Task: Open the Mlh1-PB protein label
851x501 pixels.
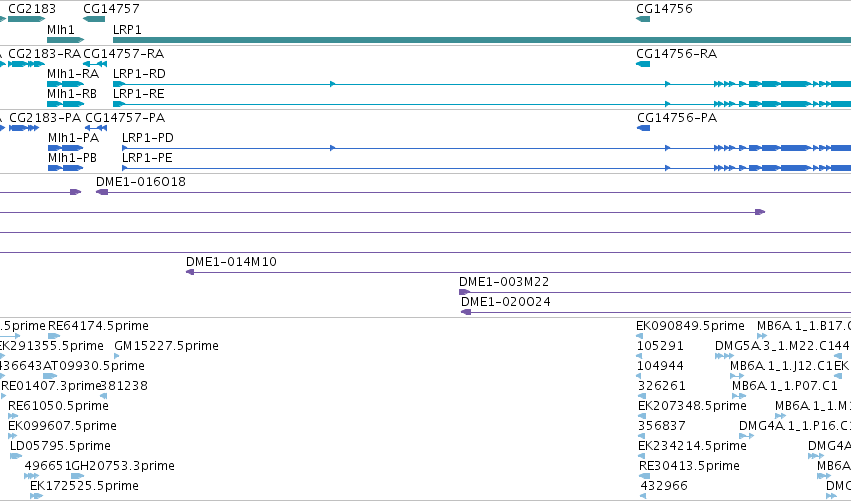Action: point(72,158)
